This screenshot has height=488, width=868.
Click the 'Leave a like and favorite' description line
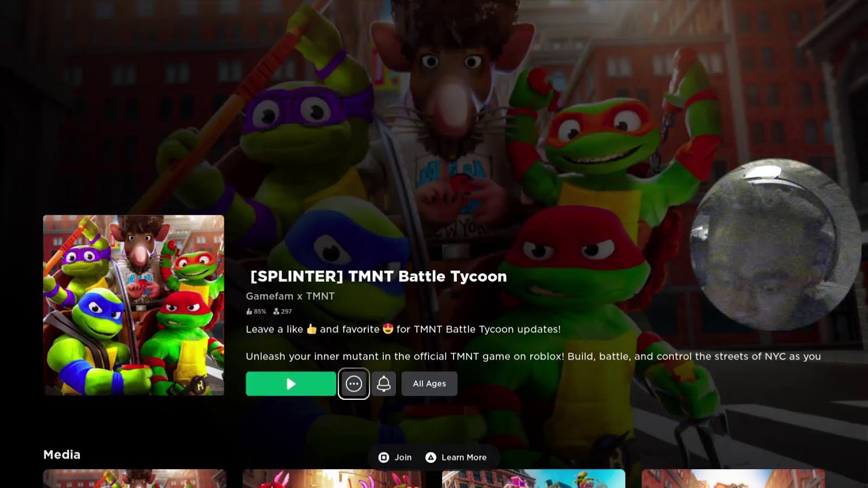(403, 329)
